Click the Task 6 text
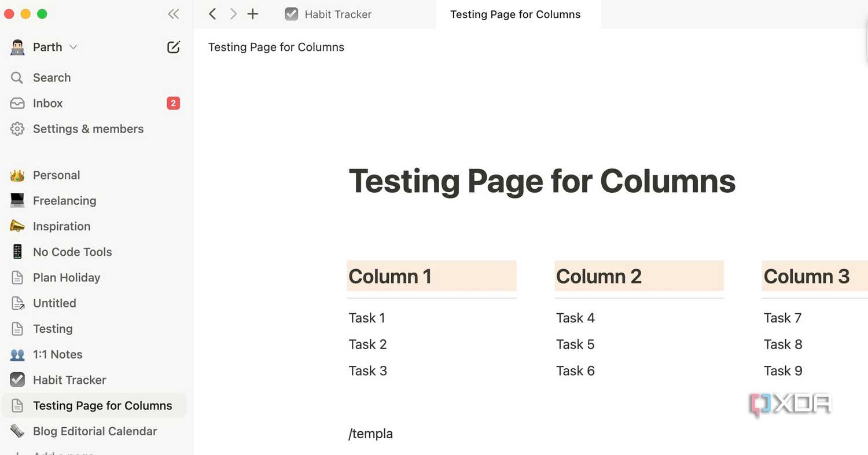Viewport: 868px width, 455px height. point(575,371)
